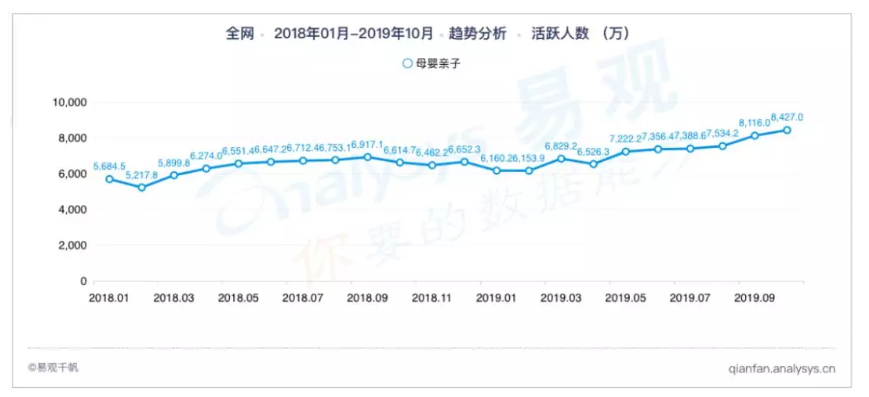
Task: Click the data point labeled 7,534.2
Action: (x=722, y=146)
